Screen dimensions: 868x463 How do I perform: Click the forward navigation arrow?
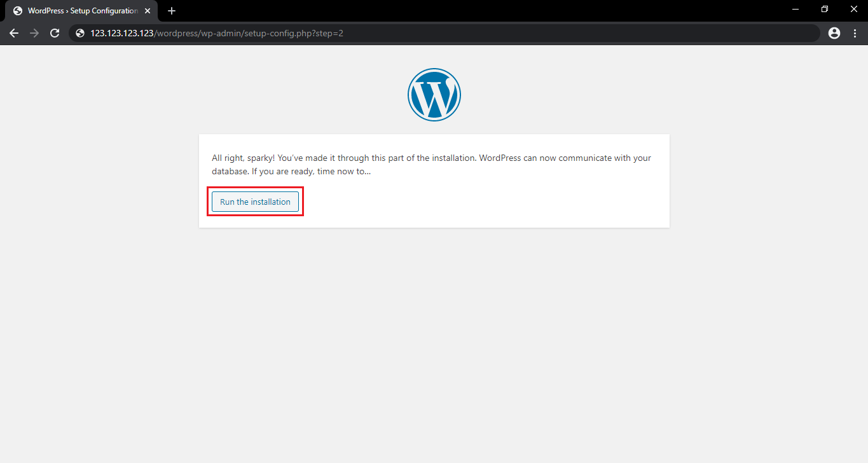pos(34,33)
